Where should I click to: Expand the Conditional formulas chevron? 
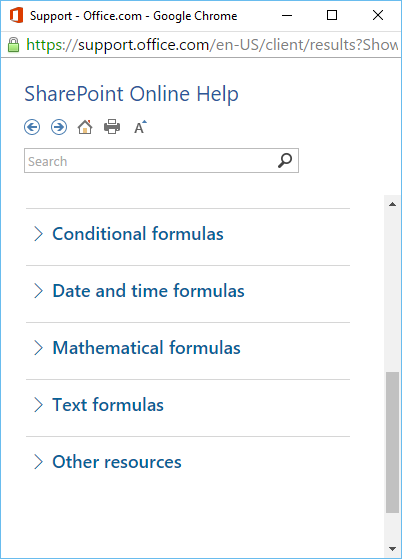coord(38,234)
